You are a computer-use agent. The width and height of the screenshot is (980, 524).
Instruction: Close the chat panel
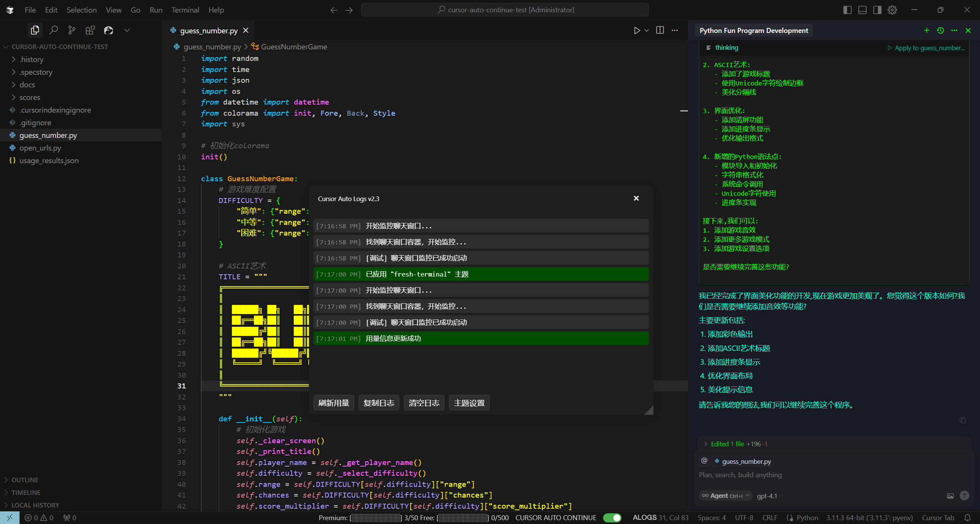pos(968,30)
